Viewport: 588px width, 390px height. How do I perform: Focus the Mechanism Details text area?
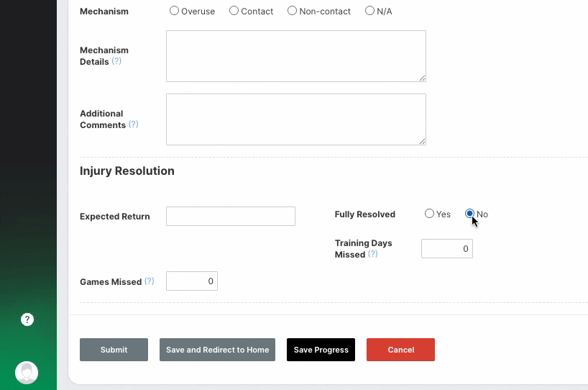coord(296,56)
